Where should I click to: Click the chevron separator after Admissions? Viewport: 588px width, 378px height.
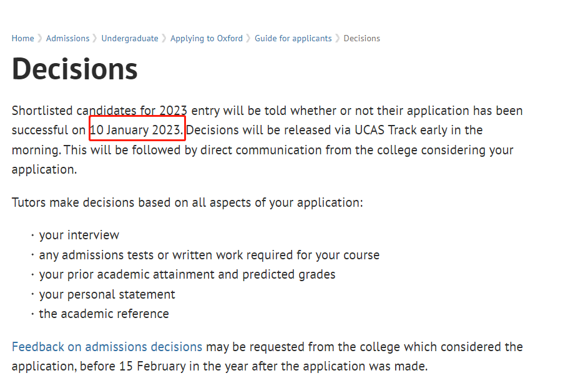96,38
